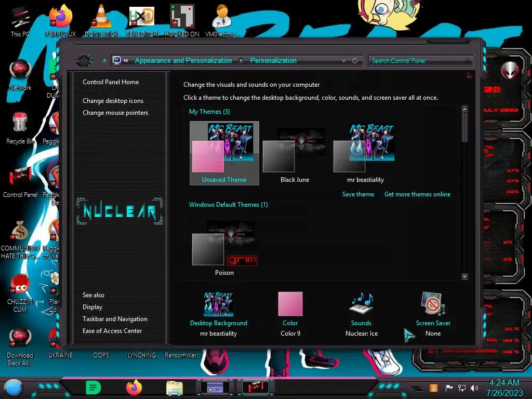Image resolution: width=532 pixels, height=399 pixels.
Task: Open the VM0Technic desktop shortcut
Action: (x=222, y=20)
